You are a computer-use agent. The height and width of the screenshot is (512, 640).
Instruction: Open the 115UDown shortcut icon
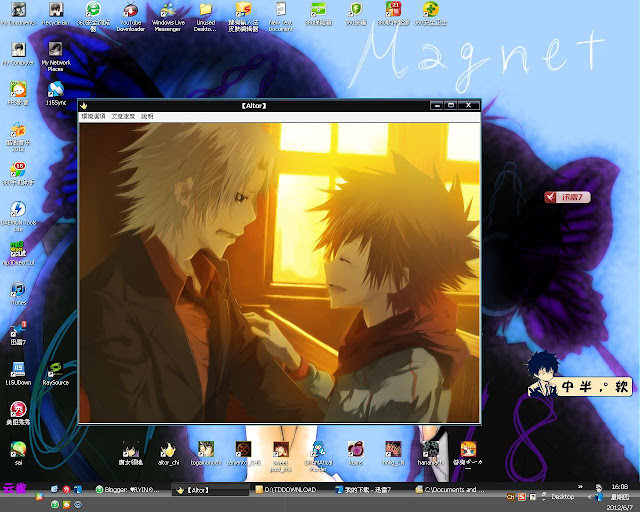click(x=18, y=374)
